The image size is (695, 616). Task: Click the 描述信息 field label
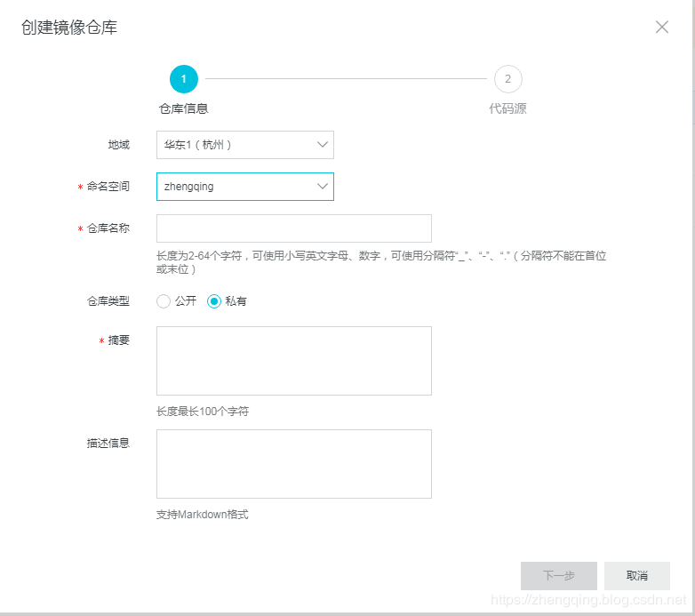coord(108,444)
